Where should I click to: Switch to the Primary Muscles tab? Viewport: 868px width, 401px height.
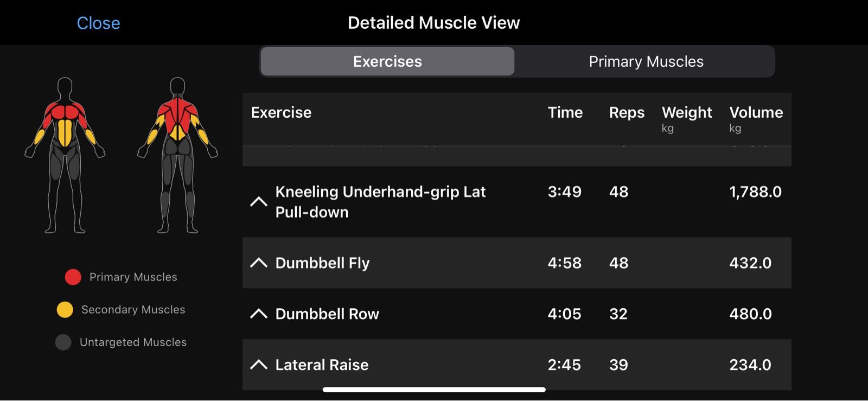coord(646,61)
